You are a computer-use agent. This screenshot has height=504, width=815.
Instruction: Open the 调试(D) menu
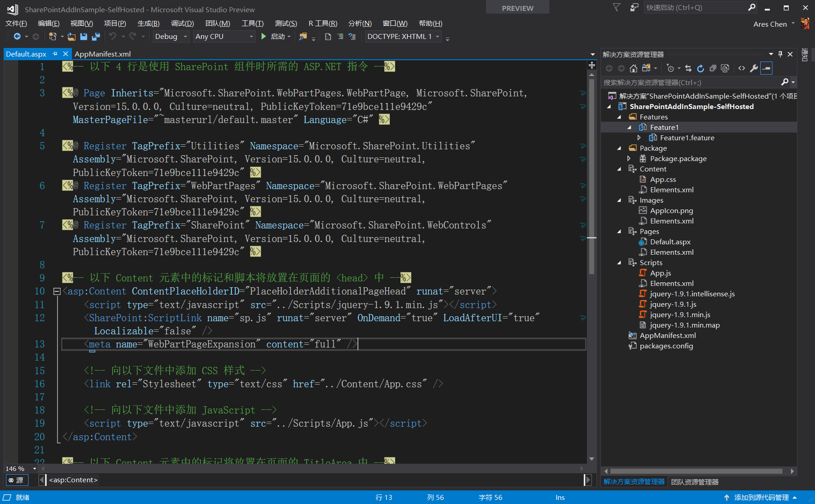pos(182,23)
